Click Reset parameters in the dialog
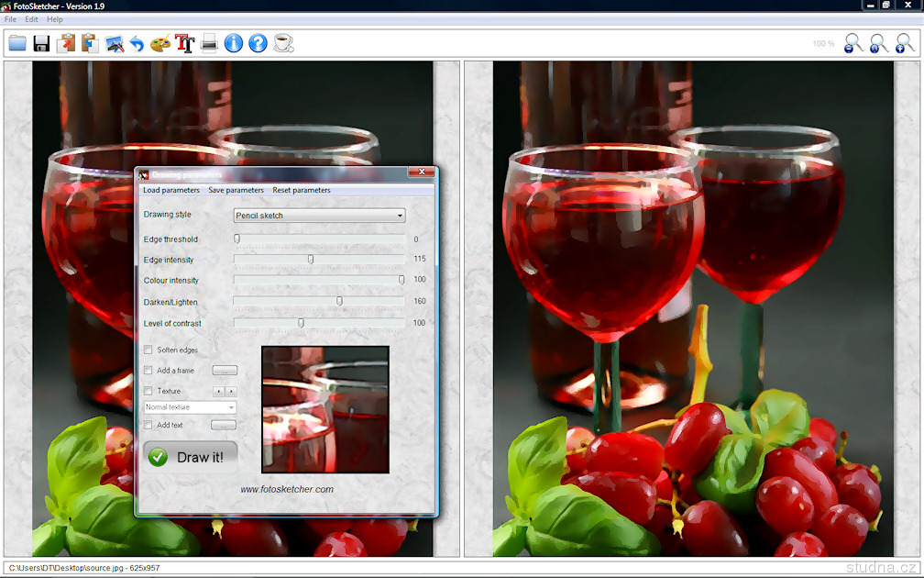 pyautogui.click(x=302, y=190)
